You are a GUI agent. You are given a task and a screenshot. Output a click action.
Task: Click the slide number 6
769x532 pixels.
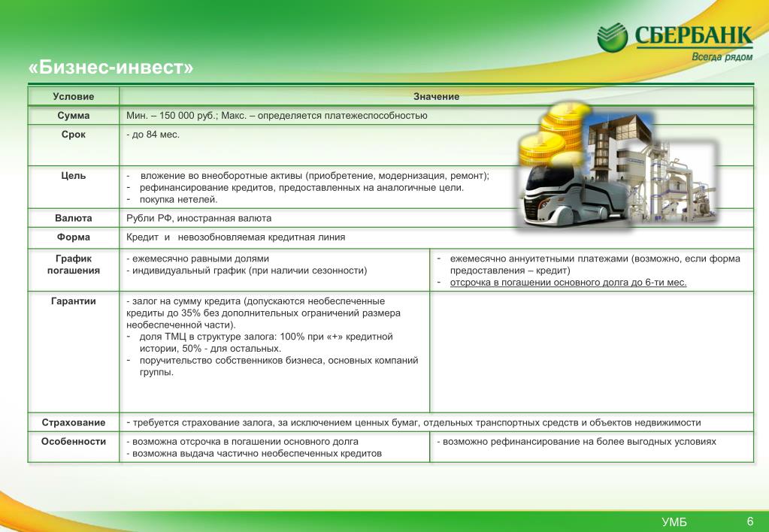pos(750,521)
